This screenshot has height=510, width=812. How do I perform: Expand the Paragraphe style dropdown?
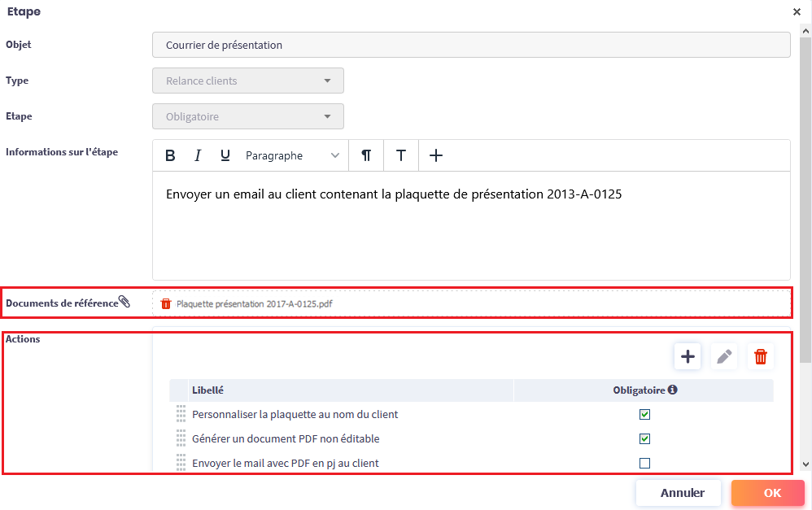pos(293,155)
